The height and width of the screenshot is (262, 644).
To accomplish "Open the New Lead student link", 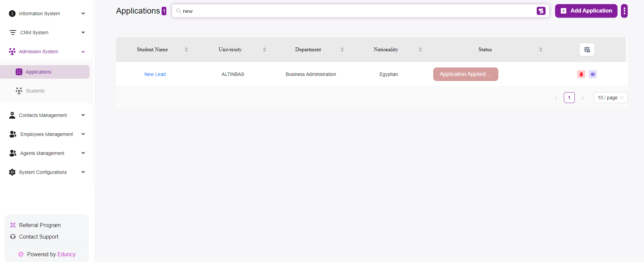I will [x=155, y=74].
